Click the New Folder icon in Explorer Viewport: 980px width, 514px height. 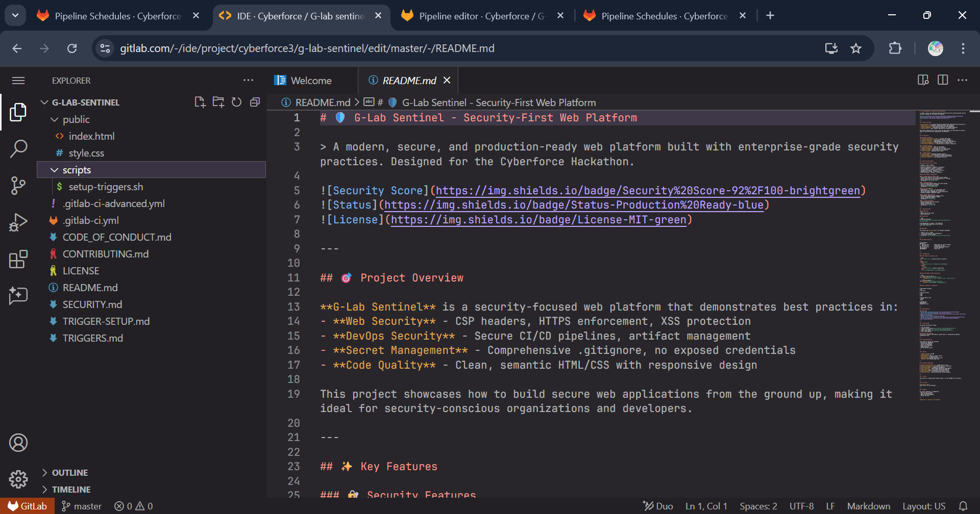tap(218, 102)
